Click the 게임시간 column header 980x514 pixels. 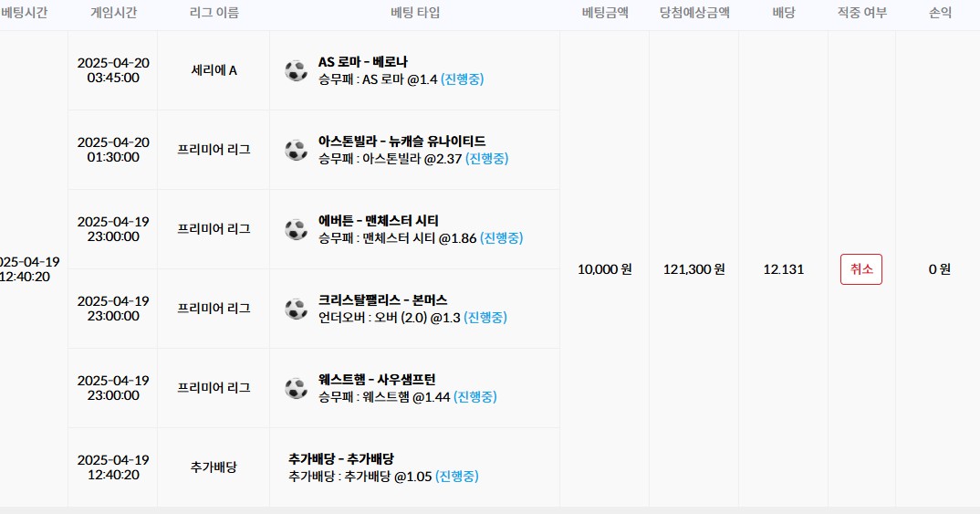point(113,14)
